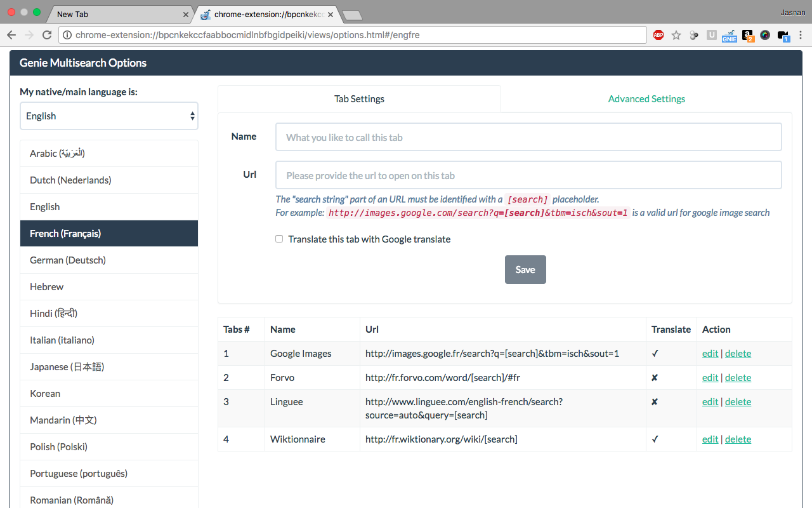Close the New Tab tab
Viewport: 812px width, 508px height.
[186, 14]
